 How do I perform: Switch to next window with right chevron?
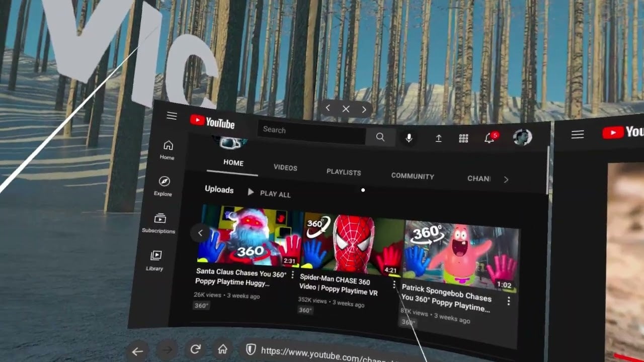click(364, 109)
